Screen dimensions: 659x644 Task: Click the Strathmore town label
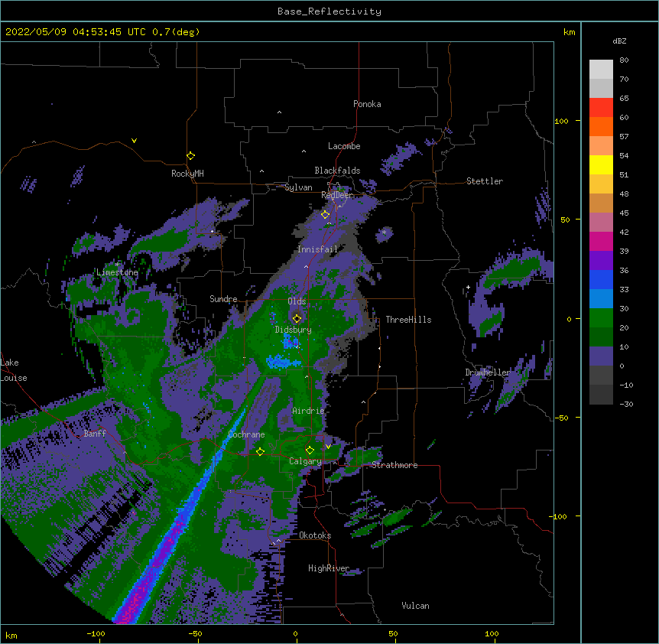pyautogui.click(x=394, y=465)
